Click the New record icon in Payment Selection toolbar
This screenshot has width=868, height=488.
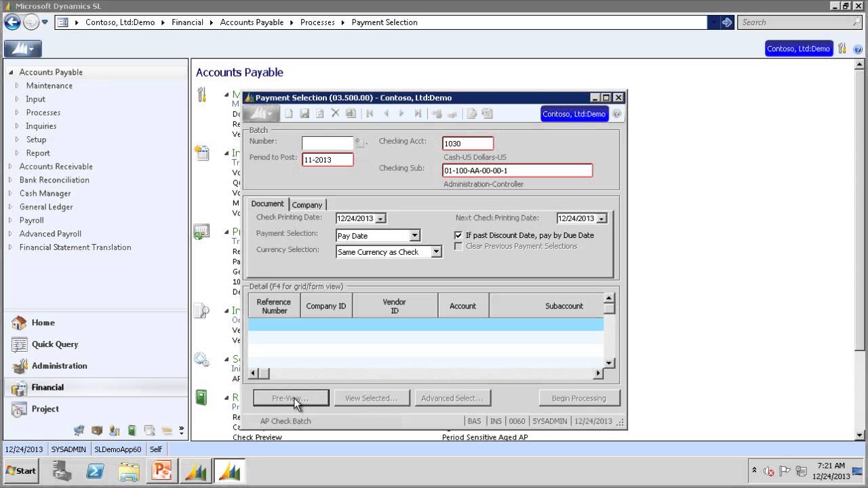[x=289, y=114]
